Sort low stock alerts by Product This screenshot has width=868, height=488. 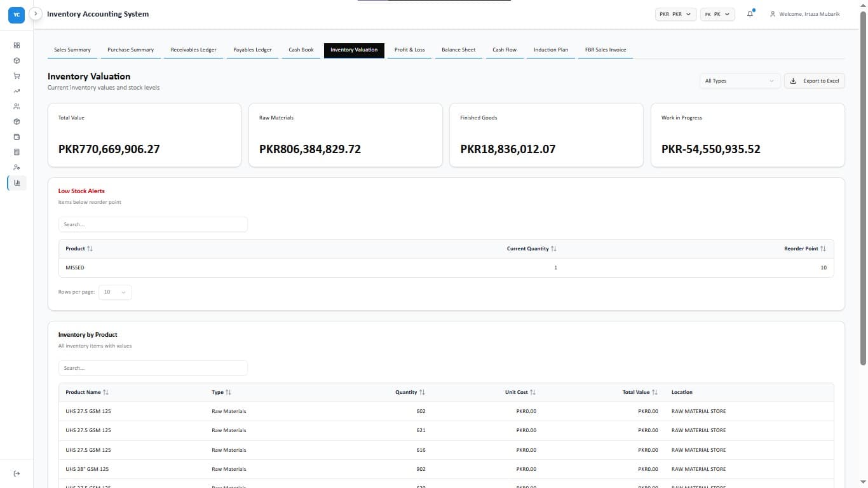[x=79, y=248]
